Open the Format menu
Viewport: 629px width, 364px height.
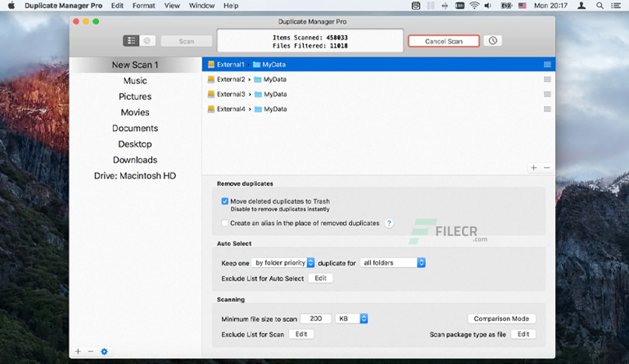(x=144, y=5)
